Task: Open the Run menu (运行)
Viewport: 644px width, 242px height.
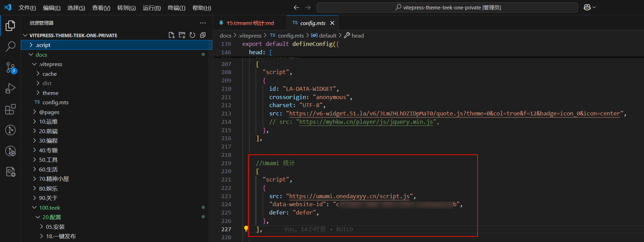Action: (x=152, y=8)
